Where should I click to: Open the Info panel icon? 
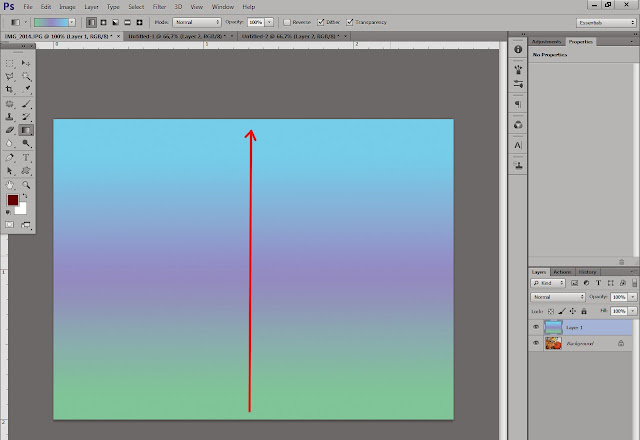pos(518,49)
